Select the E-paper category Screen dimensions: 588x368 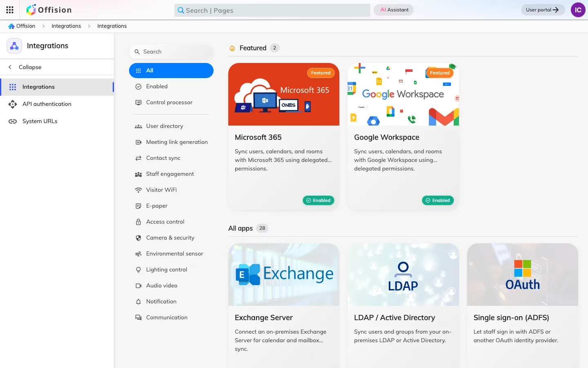coord(171,206)
